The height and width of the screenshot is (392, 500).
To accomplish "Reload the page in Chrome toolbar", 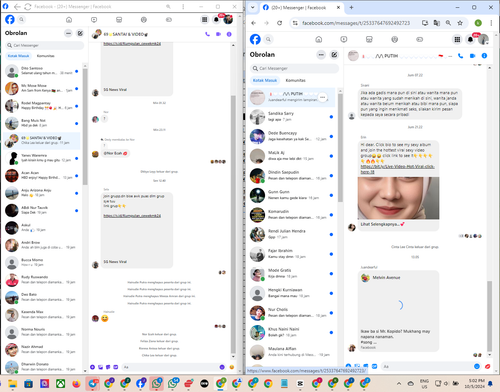I will (279, 23).
